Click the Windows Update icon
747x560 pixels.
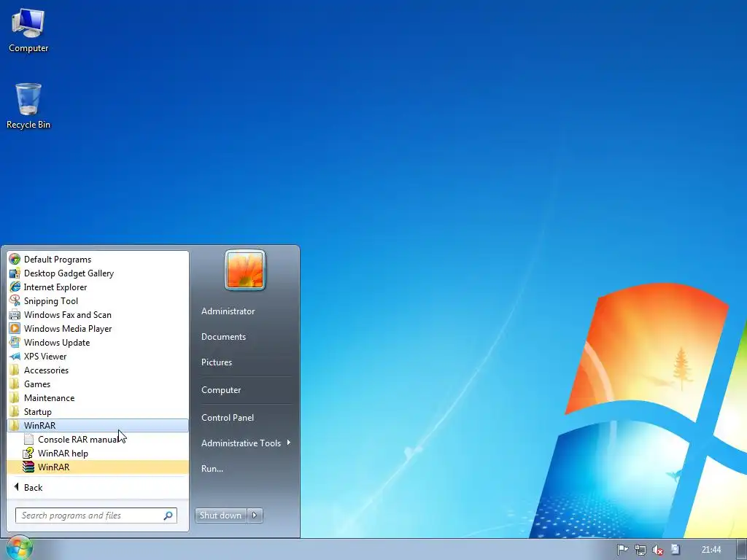point(15,342)
